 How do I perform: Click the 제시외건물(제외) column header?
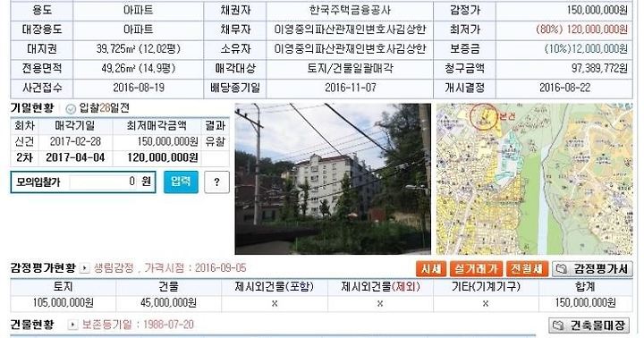pyautogui.click(x=380, y=287)
